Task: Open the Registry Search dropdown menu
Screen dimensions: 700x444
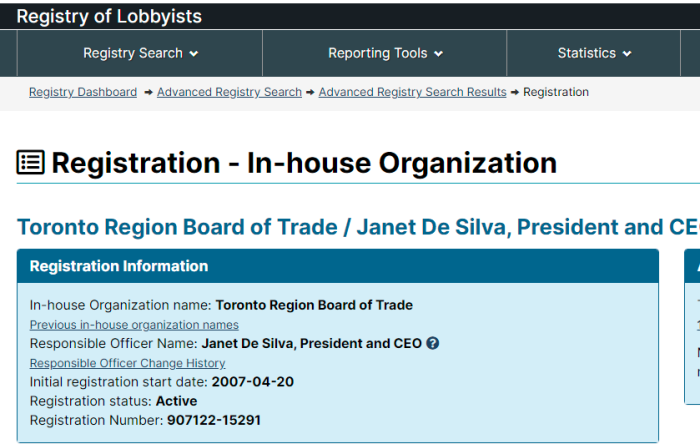Action: tap(140, 53)
